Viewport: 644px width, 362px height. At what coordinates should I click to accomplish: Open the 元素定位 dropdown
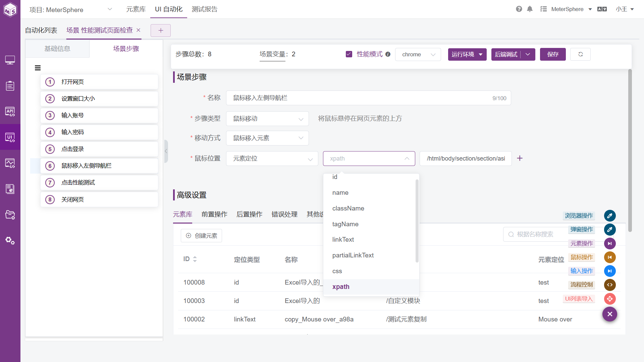[272, 159]
